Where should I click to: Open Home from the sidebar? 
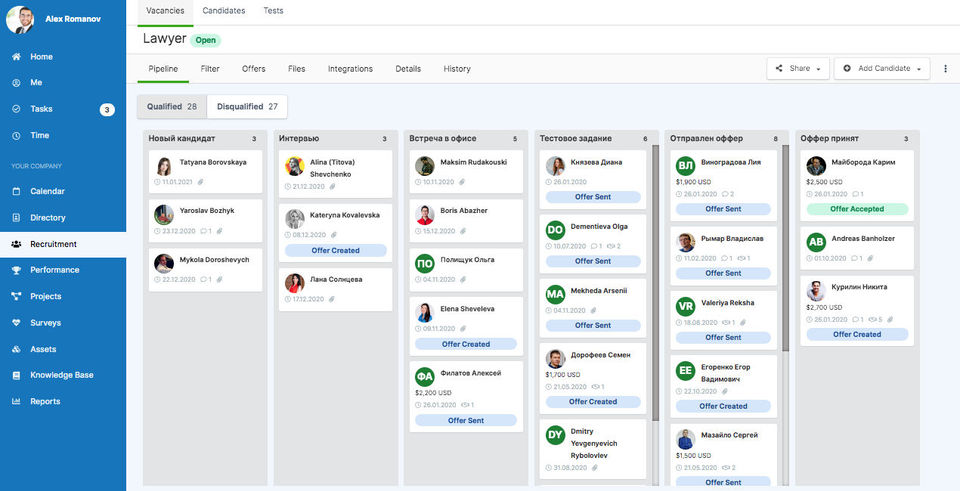tap(41, 56)
